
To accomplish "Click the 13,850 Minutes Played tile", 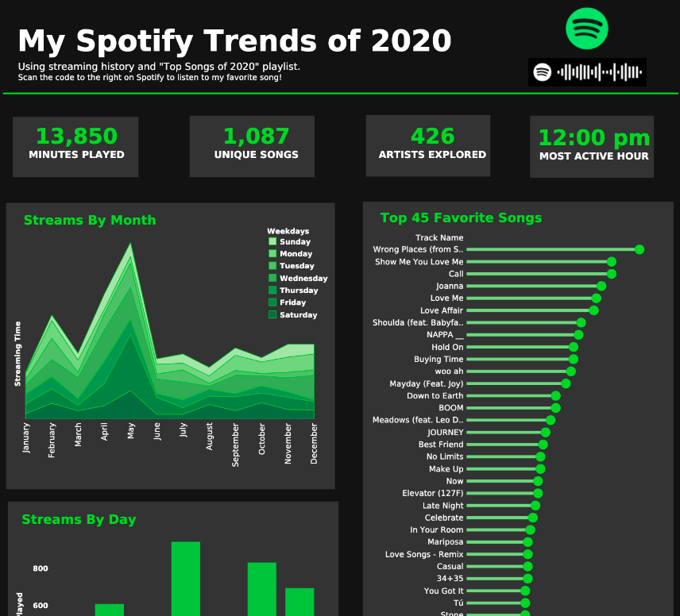I will click(75, 146).
